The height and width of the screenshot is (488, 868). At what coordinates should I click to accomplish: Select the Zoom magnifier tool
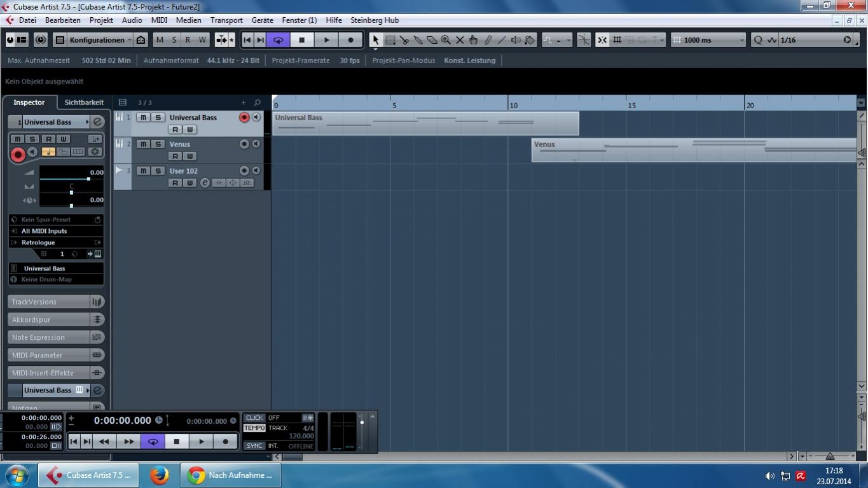click(446, 40)
